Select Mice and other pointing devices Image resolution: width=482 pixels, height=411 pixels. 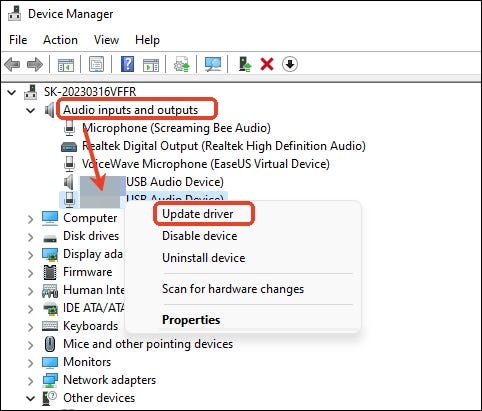(x=148, y=344)
